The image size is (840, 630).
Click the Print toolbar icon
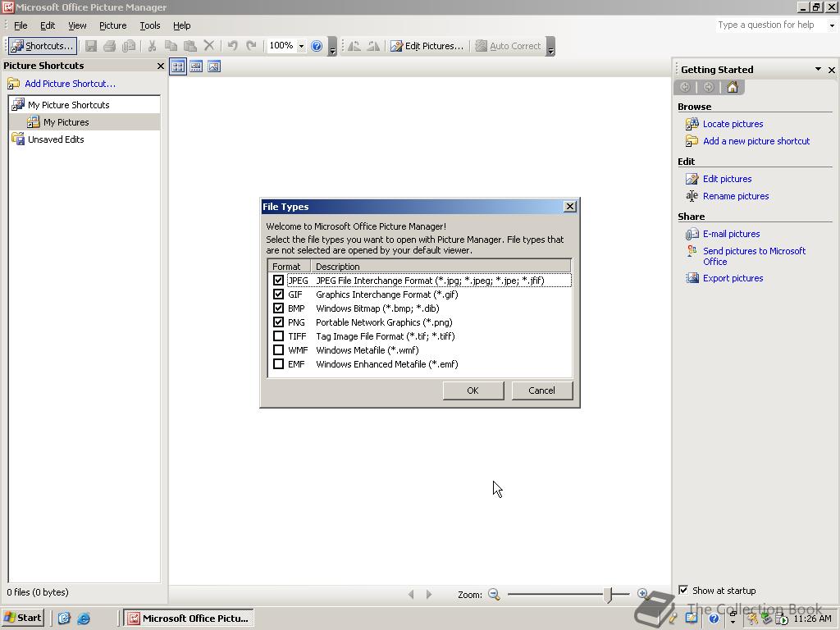(x=110, y=46)
